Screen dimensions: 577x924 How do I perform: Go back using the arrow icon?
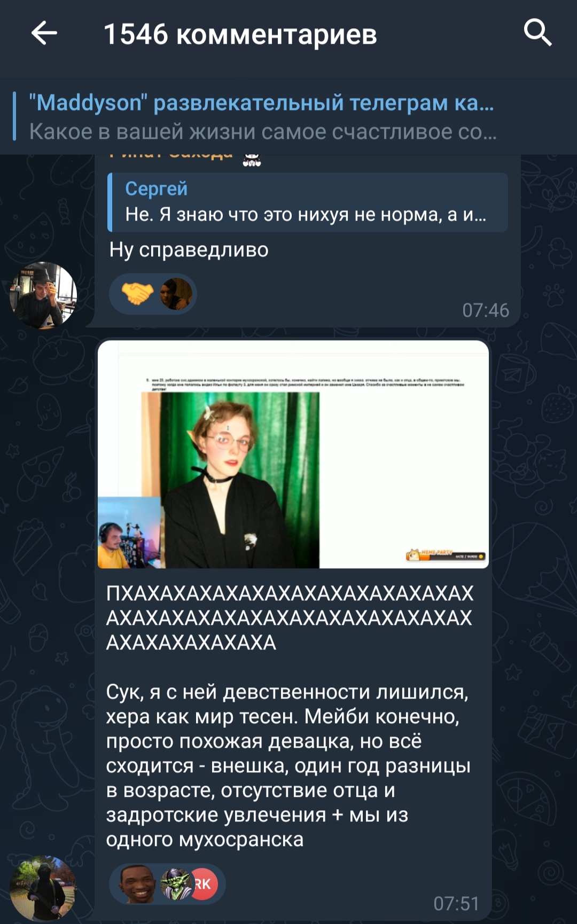click(x=44, y=33)
